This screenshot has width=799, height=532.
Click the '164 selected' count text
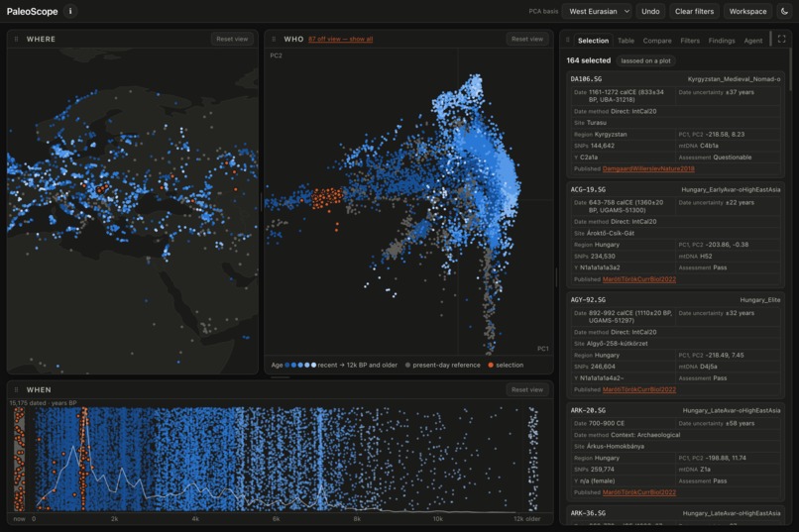tap(589, 60)
